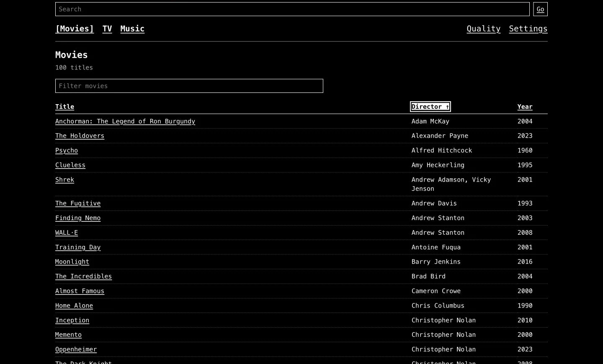Open Oppenheimer movie page
The image size is (603, 364).
[76, 349]
